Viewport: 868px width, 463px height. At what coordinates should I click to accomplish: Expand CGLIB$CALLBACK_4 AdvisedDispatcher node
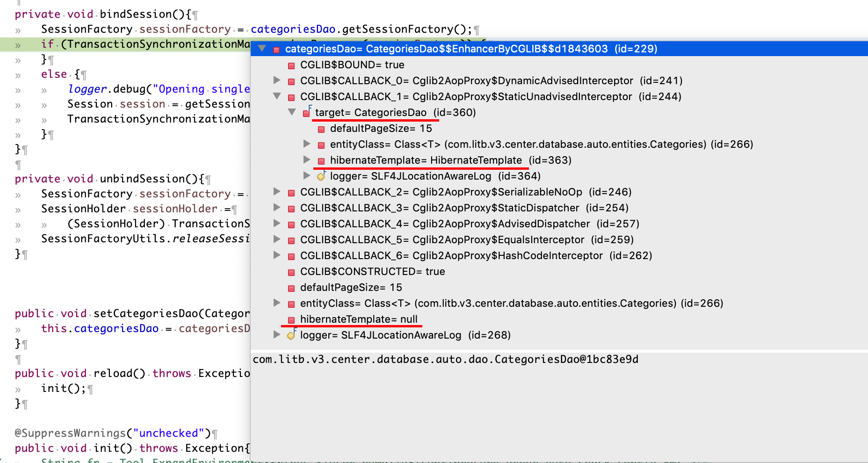coord(277,224)
